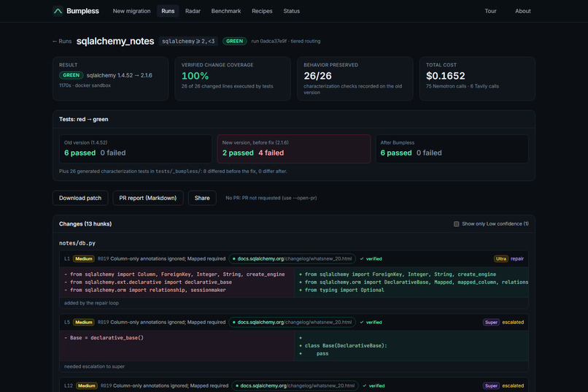
Task: Click the Super tier badge on L12
Action: click(491, 385)
